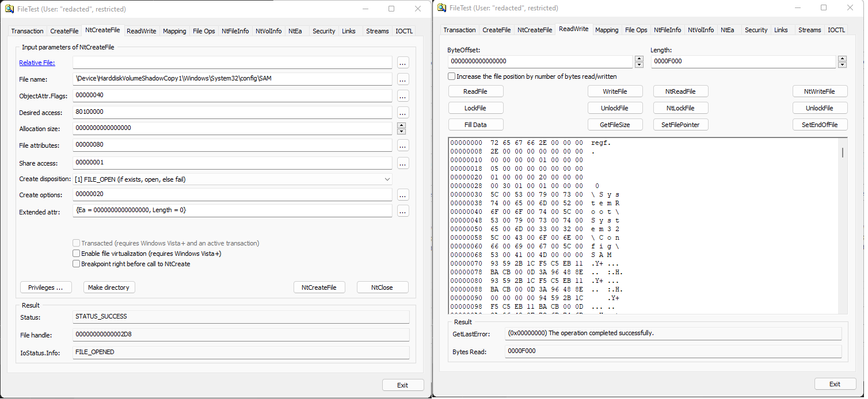The image size is (868, 399).
Task: Click the Share access input field
Action: (x=233, y=163)
